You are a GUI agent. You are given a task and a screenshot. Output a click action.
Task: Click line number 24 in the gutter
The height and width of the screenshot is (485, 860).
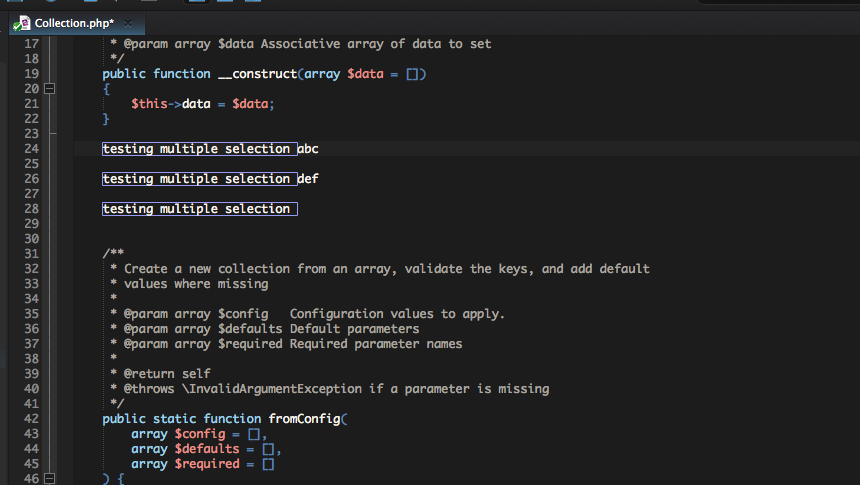[x=30, y=149]
